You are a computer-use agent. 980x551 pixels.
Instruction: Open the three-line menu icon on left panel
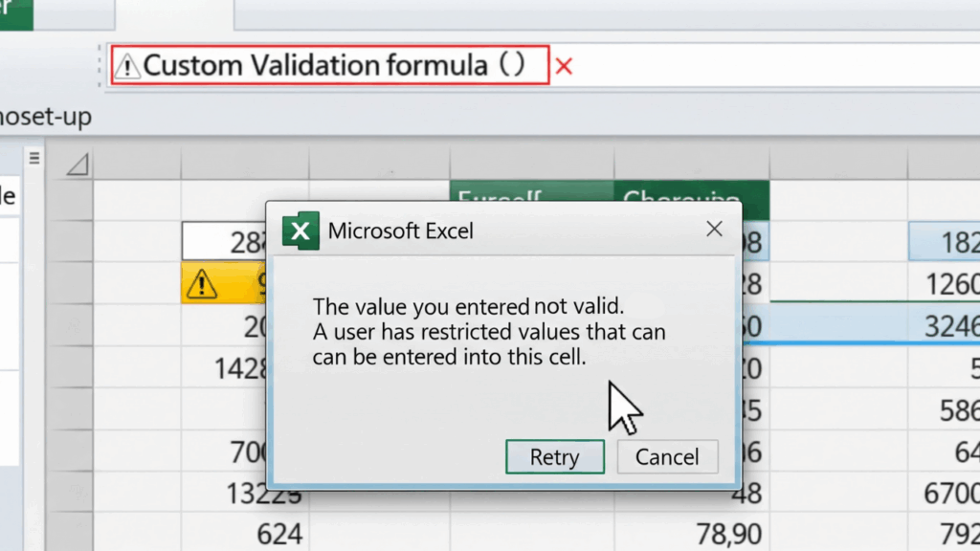(x=35, y=159)
